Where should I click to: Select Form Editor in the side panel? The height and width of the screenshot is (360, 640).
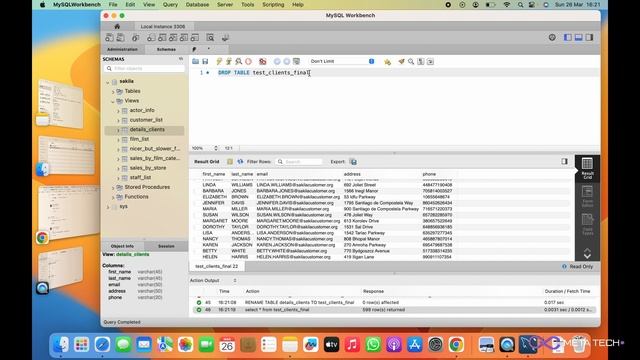coord(587,196)
